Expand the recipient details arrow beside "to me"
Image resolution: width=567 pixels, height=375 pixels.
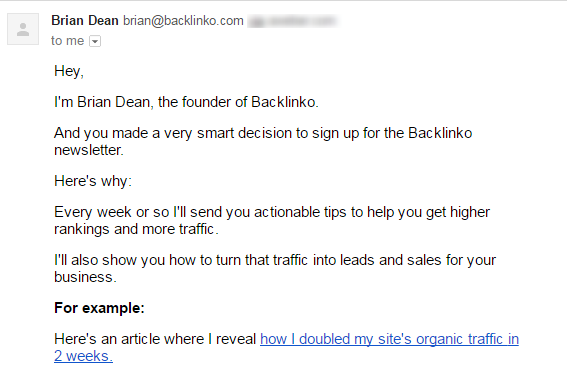[95, 41]
